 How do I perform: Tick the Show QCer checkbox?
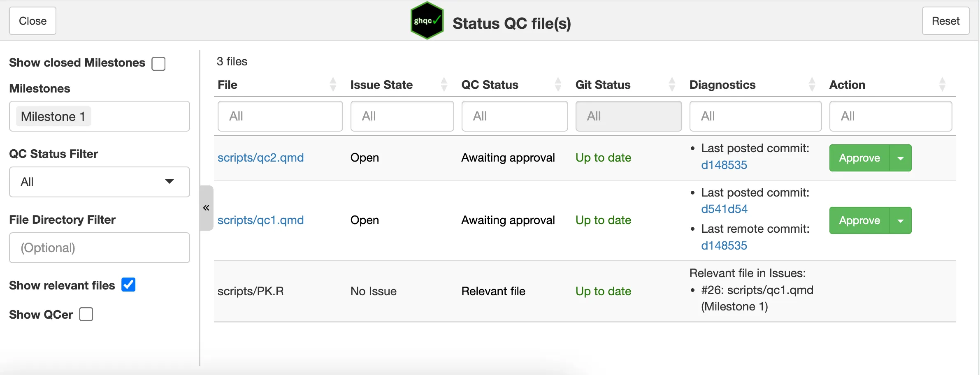[x=86, y=314]
